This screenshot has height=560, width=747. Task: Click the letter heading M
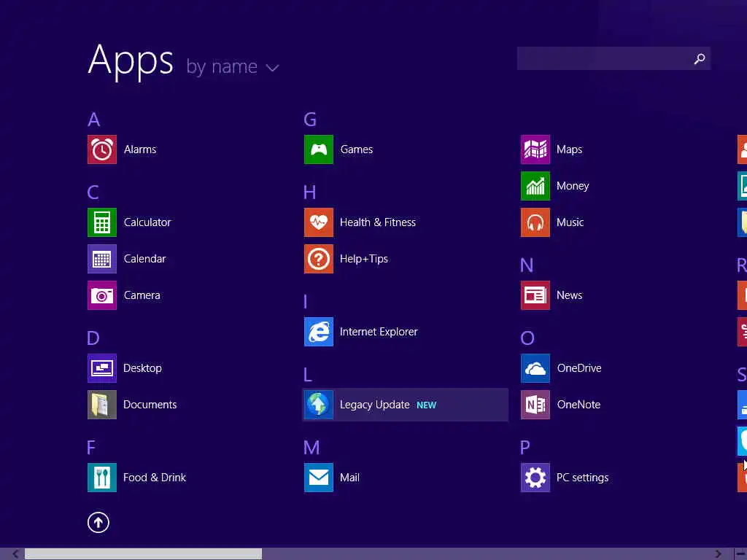[x=311, y=448]
